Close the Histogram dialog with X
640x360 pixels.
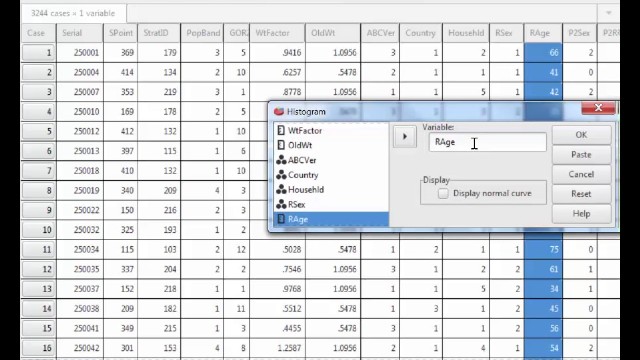pyautogui.click(x=598, y=107)
